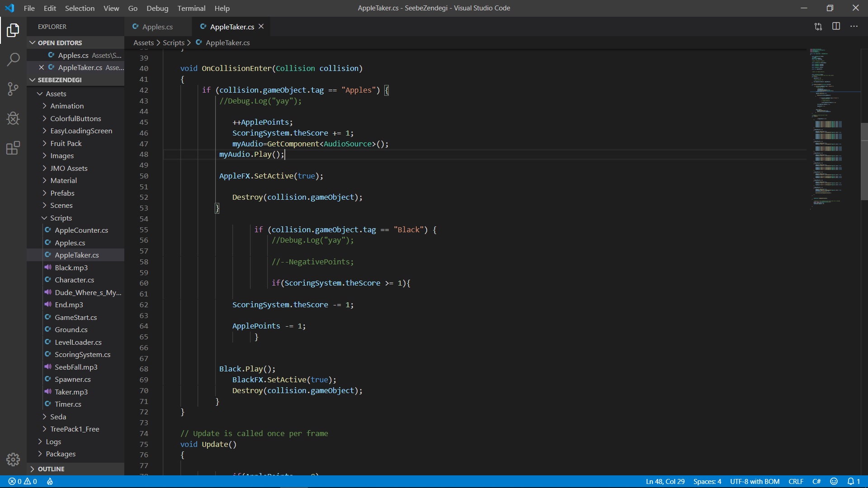Click the Black.mp3 audio file icon
This screenshot has height=488, width=868.
click(48, 267)
